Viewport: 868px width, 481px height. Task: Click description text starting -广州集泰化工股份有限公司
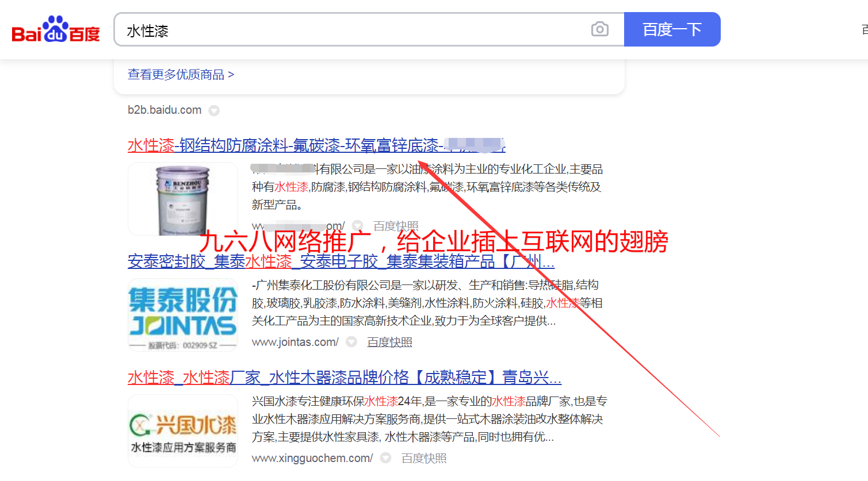pos(427,303)
